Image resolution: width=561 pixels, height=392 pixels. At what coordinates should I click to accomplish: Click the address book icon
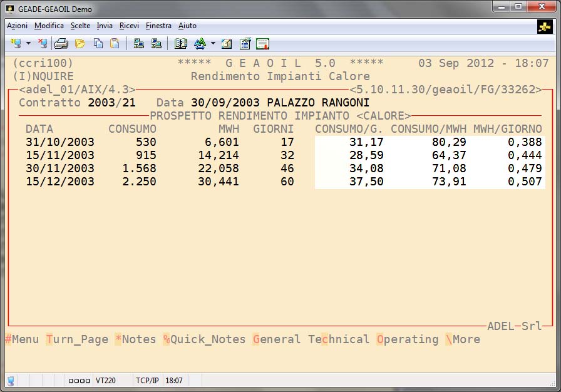click(181, 43)
